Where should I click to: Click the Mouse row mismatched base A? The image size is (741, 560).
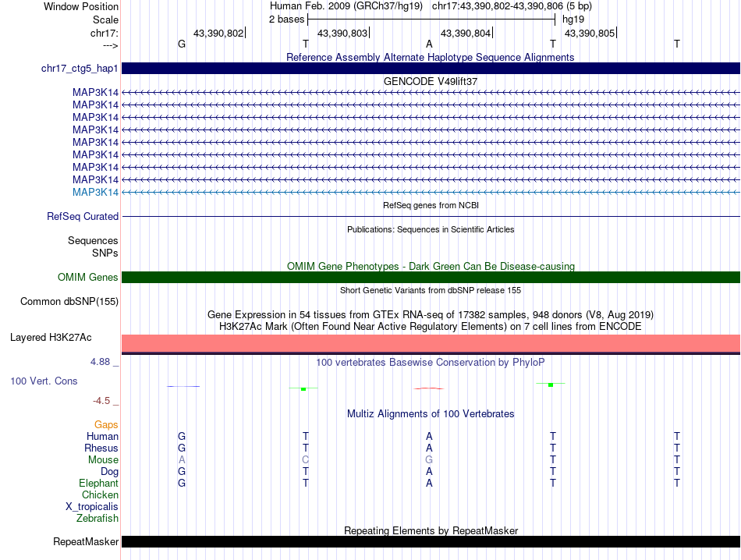(x=182, y=460)
